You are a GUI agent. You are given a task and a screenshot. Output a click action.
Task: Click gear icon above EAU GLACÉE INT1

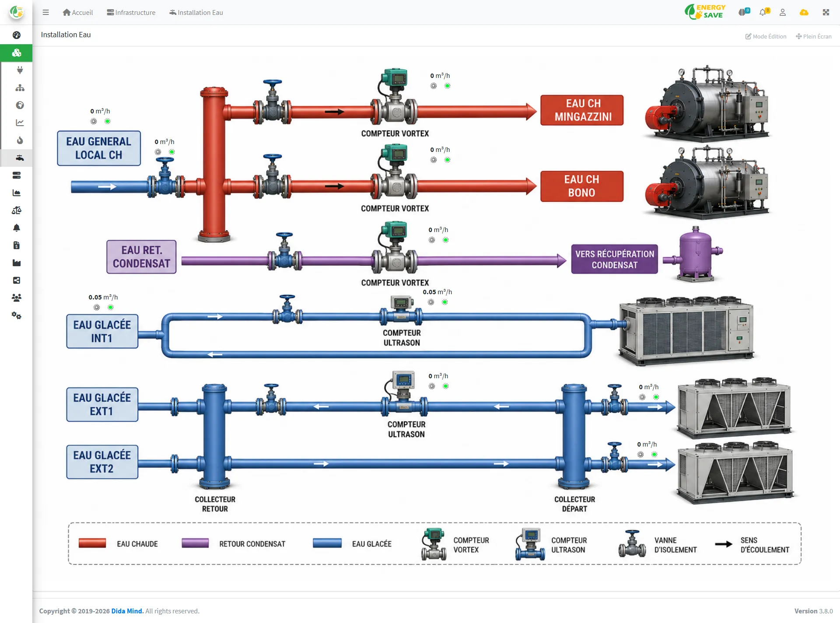pos(97,307)
